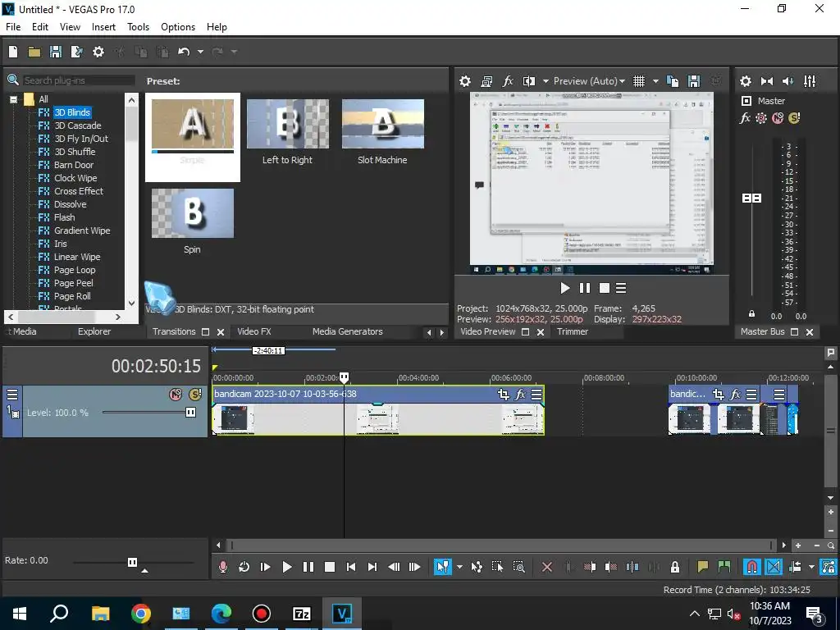
Task: Open Event FX on first bandicam clip
Action: (520, 395)
